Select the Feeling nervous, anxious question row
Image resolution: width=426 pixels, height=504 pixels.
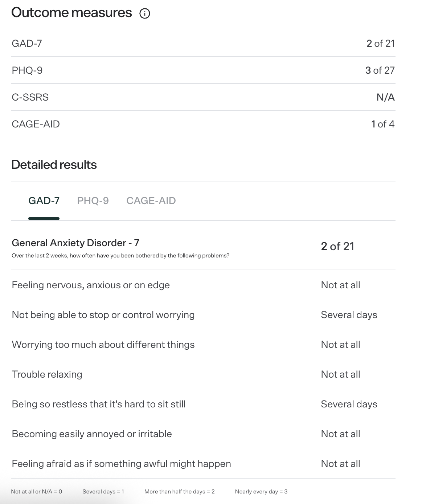(x=203, y=285)
